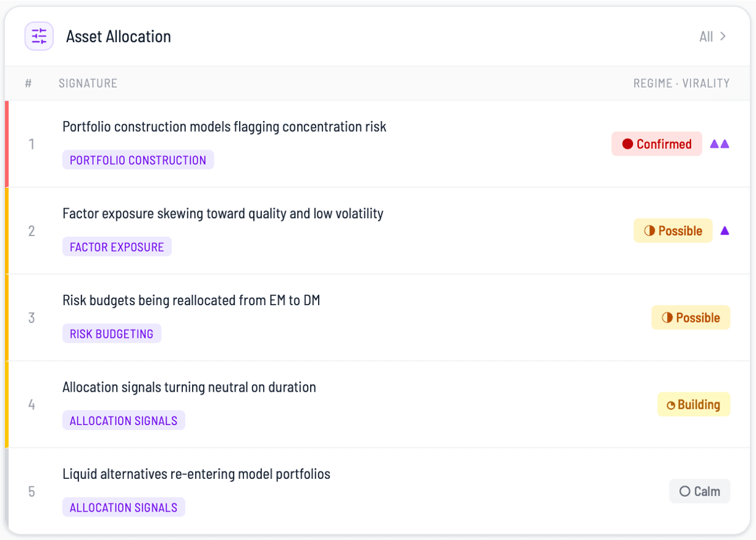Click the Possible badge on factor exposure row
756x540 pixels.
pos(673,231)
